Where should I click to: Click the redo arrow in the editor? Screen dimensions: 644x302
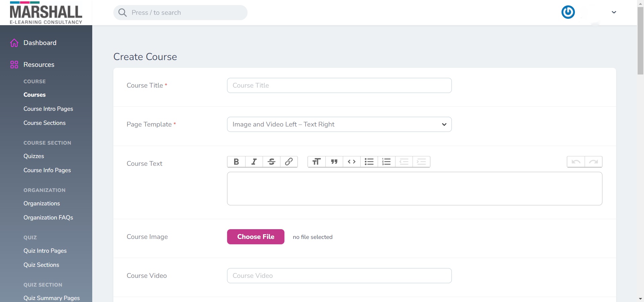[593, 162]
